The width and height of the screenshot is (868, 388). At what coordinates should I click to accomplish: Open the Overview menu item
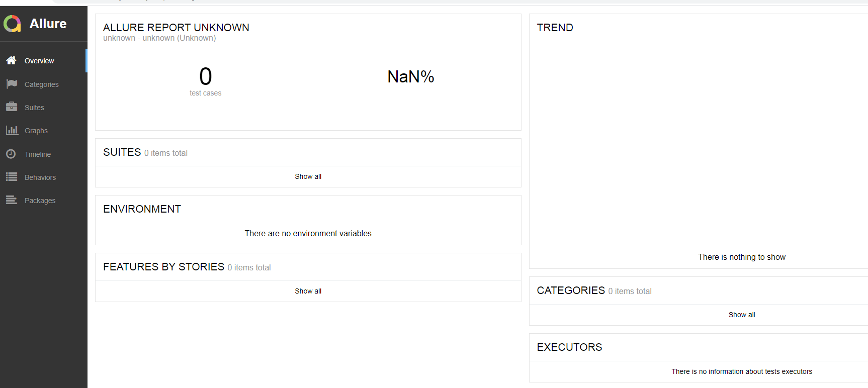pos(44,61)
